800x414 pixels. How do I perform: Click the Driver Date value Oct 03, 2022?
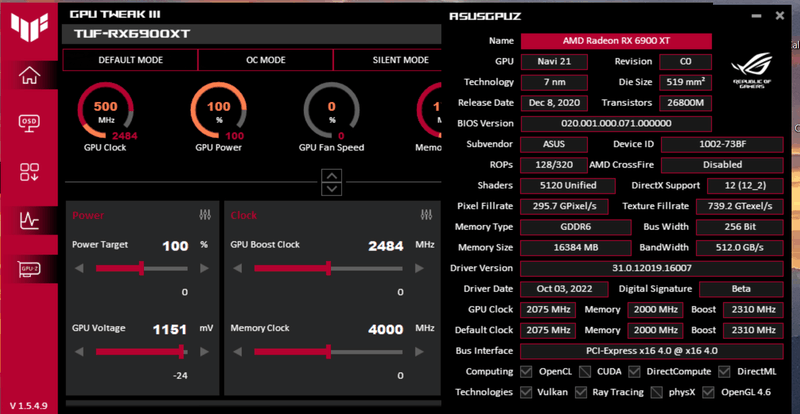[564, 289]
